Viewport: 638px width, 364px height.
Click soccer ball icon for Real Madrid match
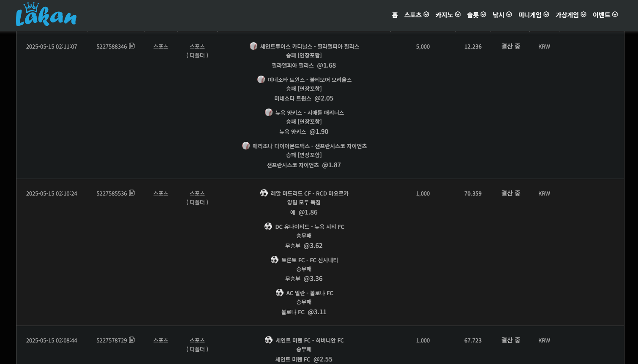tap(264, 193)
